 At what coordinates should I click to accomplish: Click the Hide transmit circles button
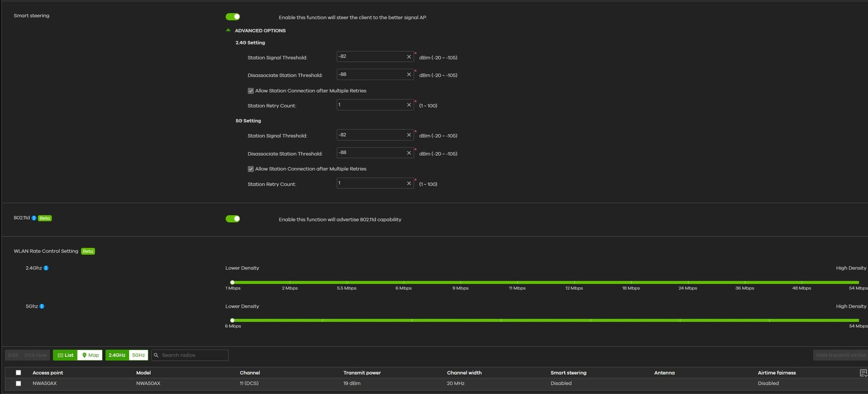click(840, 355)
